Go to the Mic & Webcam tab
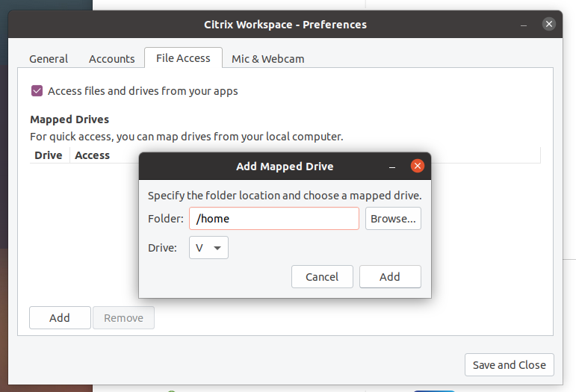The image size is (576, 392). pos(267,59)
